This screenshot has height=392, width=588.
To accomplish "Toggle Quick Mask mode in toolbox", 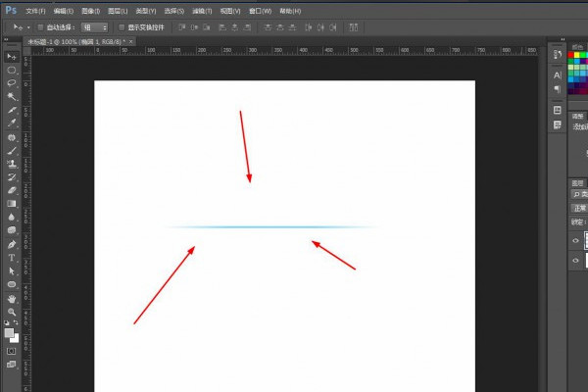I will pos(11,351).
